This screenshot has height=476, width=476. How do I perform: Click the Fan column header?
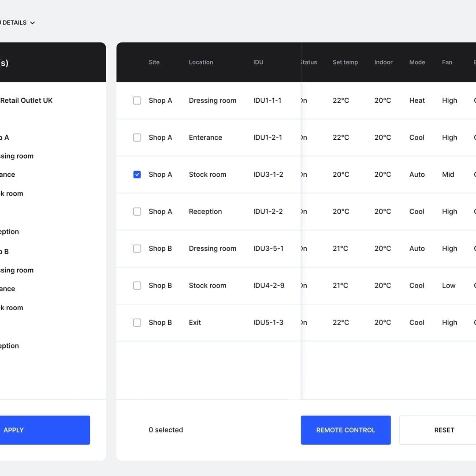point(447,62)
